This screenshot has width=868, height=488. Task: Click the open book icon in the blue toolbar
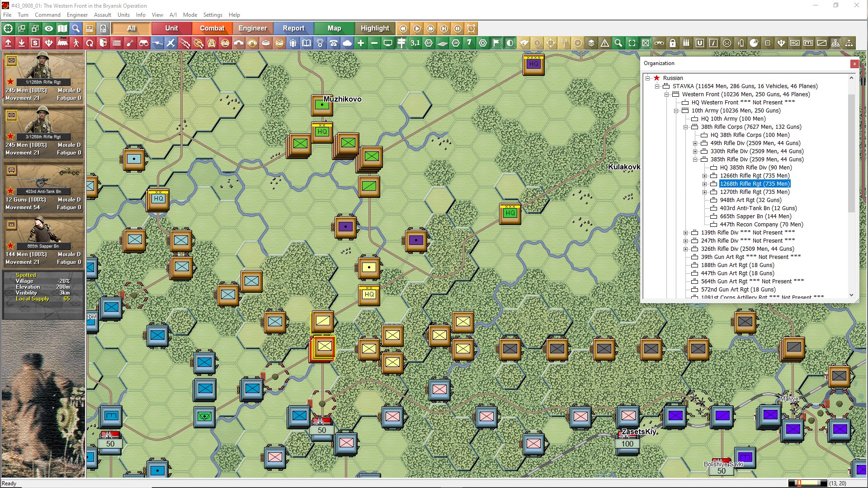click(307, 43)
